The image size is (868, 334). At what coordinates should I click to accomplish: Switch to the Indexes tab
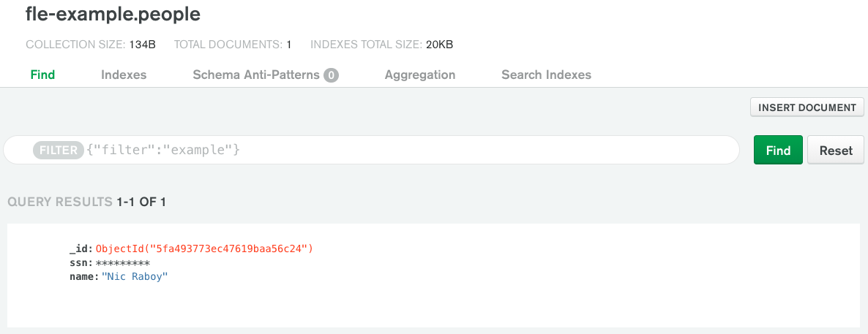coord(124,75)
